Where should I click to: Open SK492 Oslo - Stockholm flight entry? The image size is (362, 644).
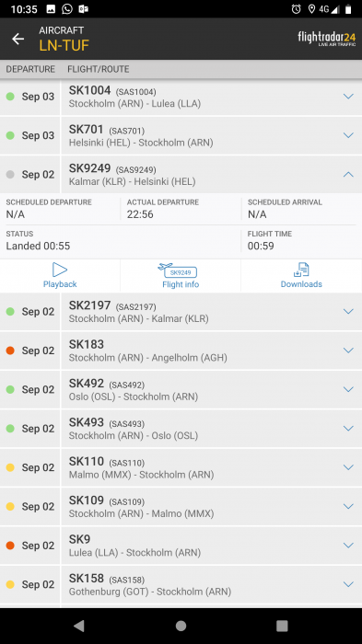[181, 389]
